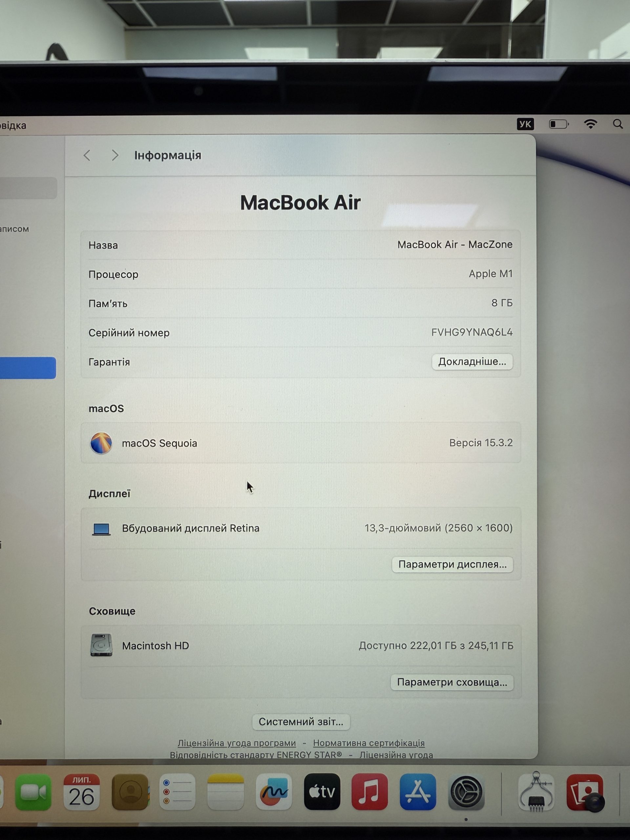Image resolution: width=630 pixels, height=840 pixels.
Task: Open Notes app in the Dock
Action: pyautogui.click(x=225, y=792)
